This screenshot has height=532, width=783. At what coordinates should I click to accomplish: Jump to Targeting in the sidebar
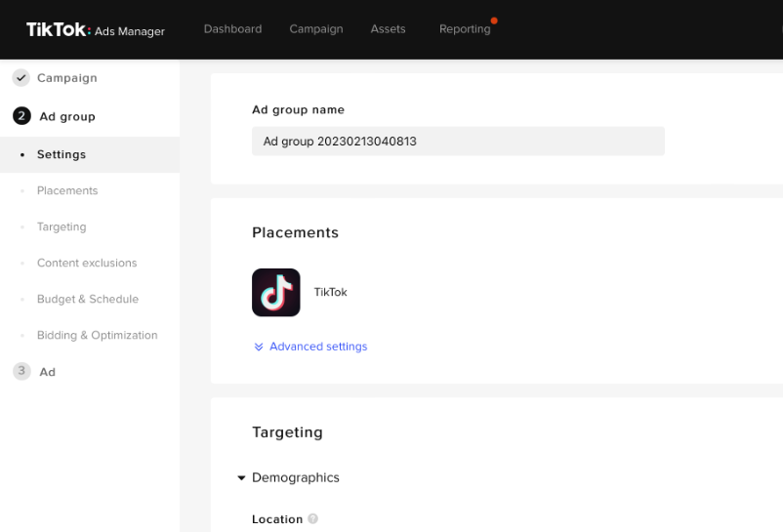point(62,226)
